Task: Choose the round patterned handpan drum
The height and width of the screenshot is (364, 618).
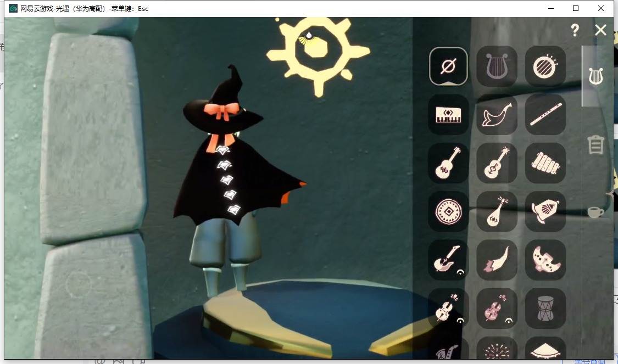Action: pos(448,211)
